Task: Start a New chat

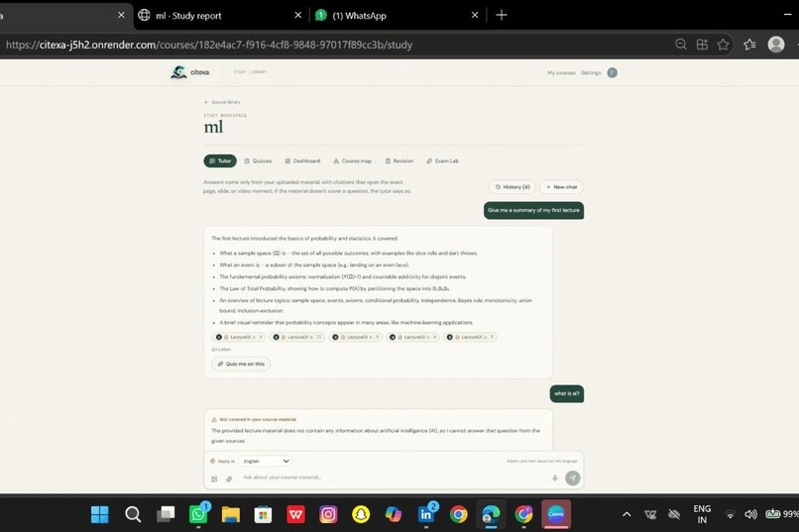Action: point(561,187)
